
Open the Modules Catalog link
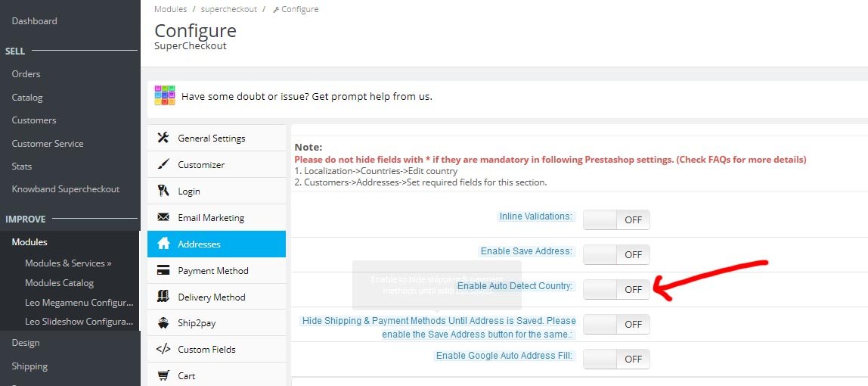[x=59, y=283]
